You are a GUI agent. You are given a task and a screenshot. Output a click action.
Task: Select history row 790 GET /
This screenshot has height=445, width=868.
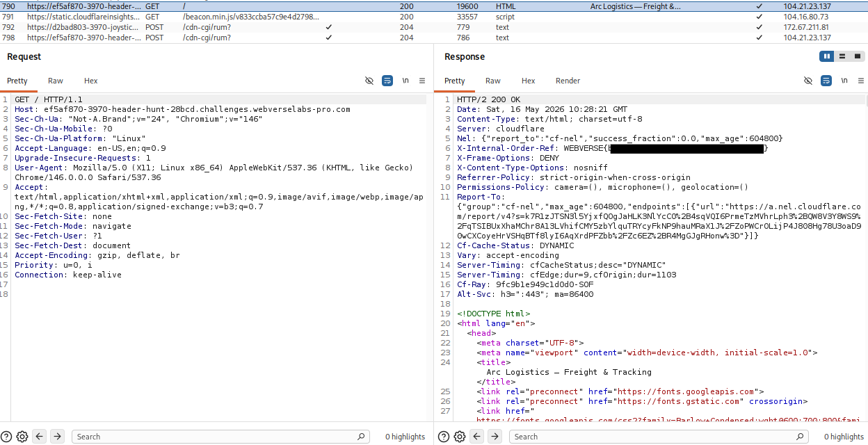tap(434, 6)
